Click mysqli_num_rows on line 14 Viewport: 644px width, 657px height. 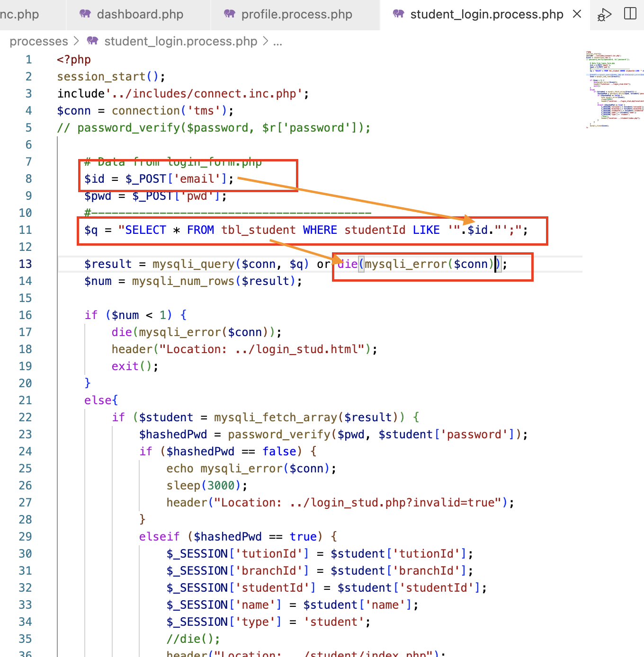183,281
